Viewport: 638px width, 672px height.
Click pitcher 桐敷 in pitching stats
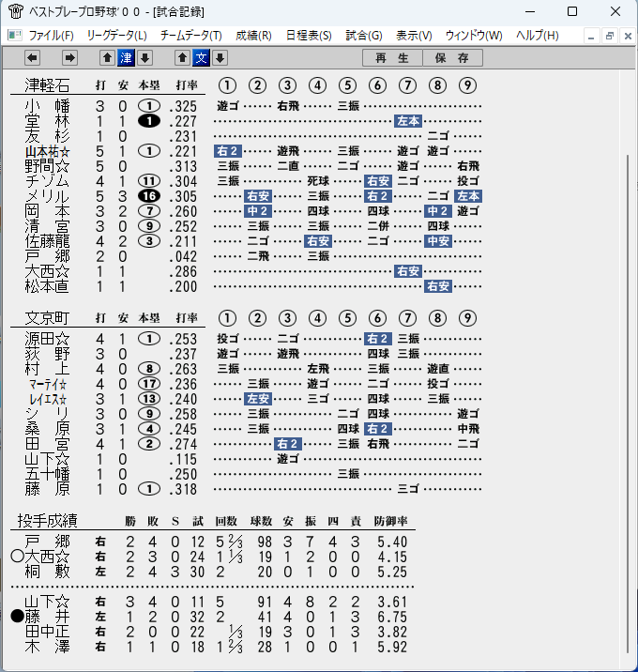[47, 572]
